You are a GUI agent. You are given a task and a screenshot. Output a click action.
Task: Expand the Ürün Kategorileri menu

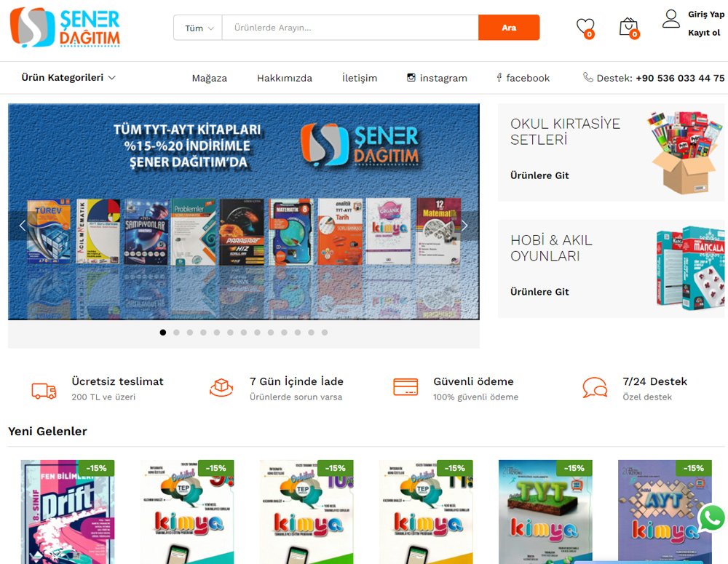click(x=68, y=78)
